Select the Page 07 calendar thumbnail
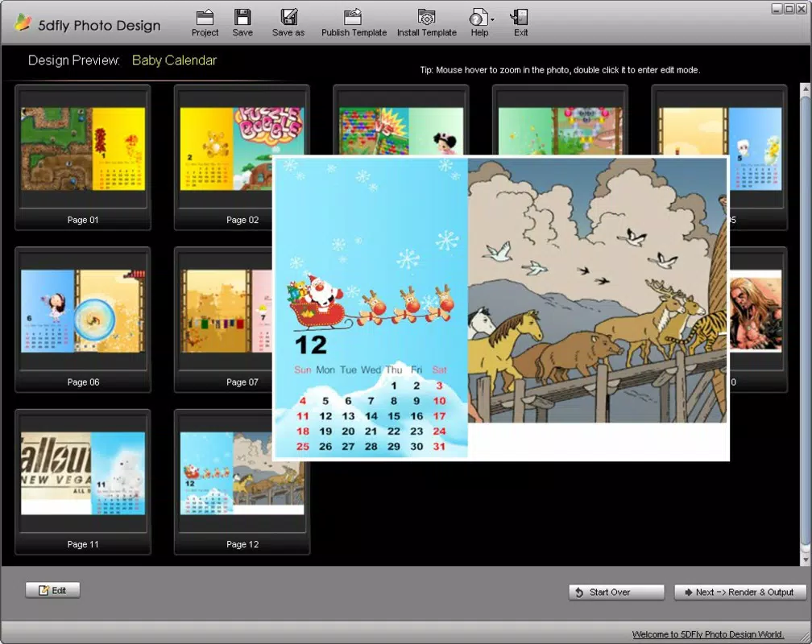This screenshot has width=812, height=644. (x=226, y=311)
